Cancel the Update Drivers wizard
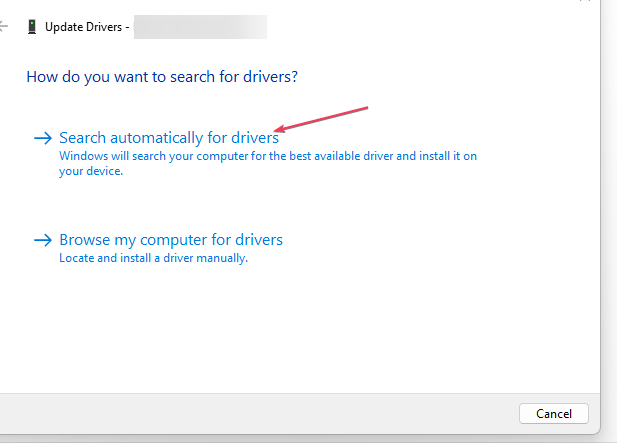The height and width of the screenshot is (443, 617). pos(554,413)
